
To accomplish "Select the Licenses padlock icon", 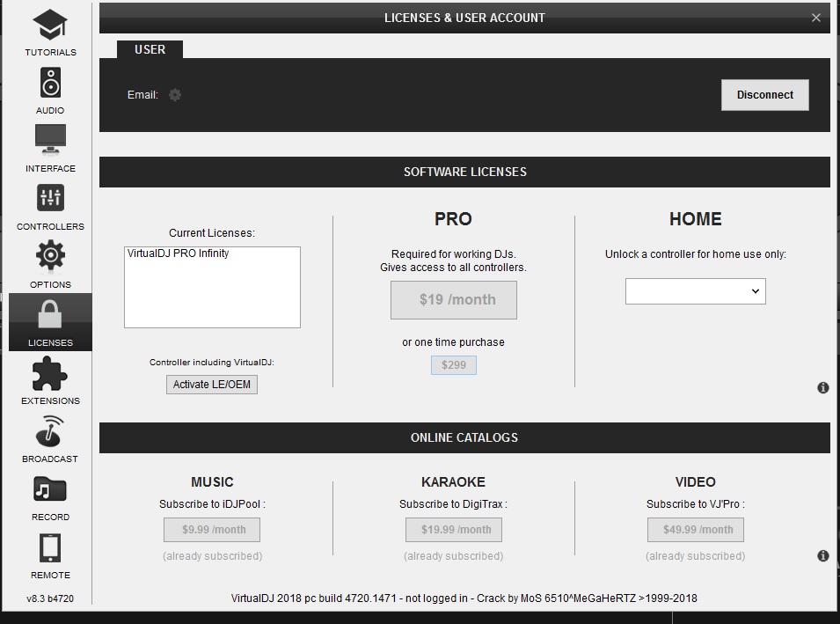I will click(x=50, y=314).
